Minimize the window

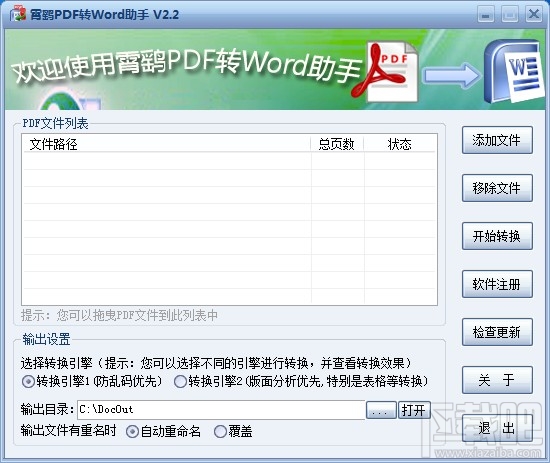click(486, 15)
